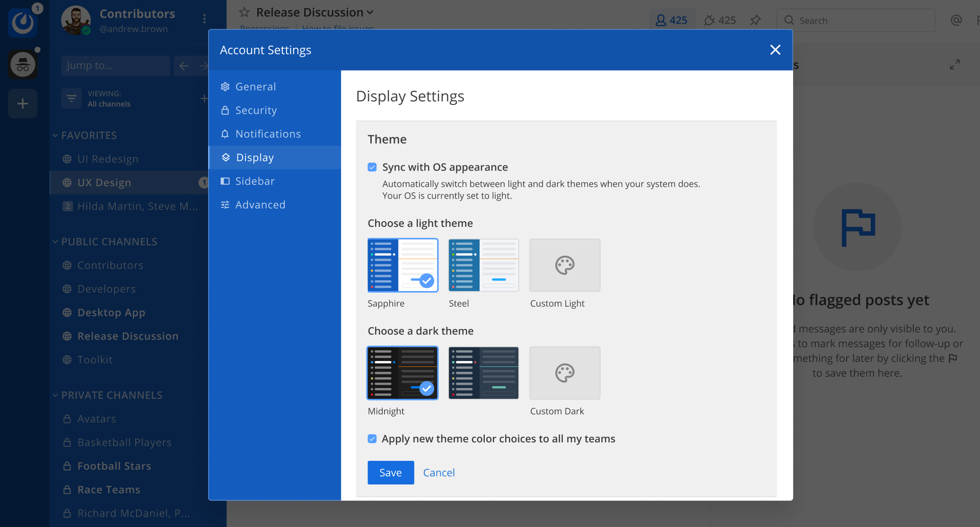The width and height of the screenshot is (980, 527).
Task: Expand the flagged posts panel
Action: (954, 65)
